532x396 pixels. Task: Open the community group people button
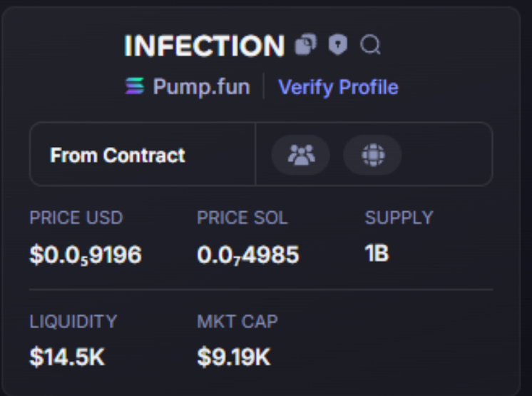coord(301,155)
